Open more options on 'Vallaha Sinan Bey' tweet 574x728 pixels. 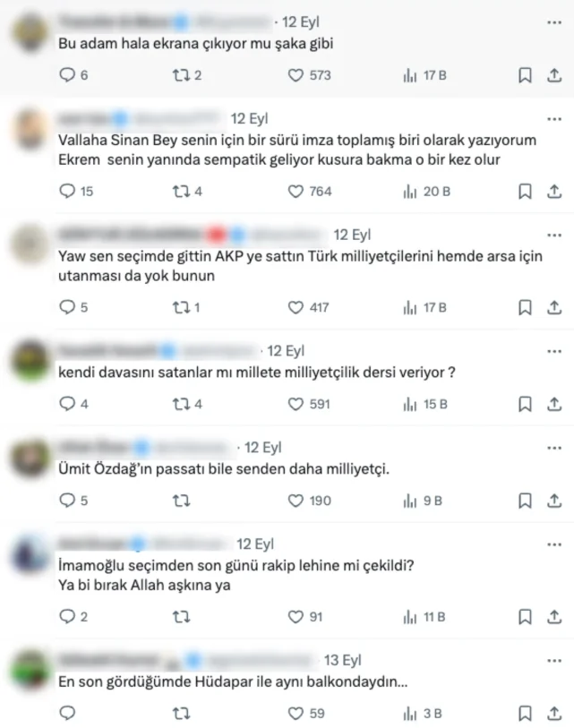pyautogui.click(x=554, y=119)
